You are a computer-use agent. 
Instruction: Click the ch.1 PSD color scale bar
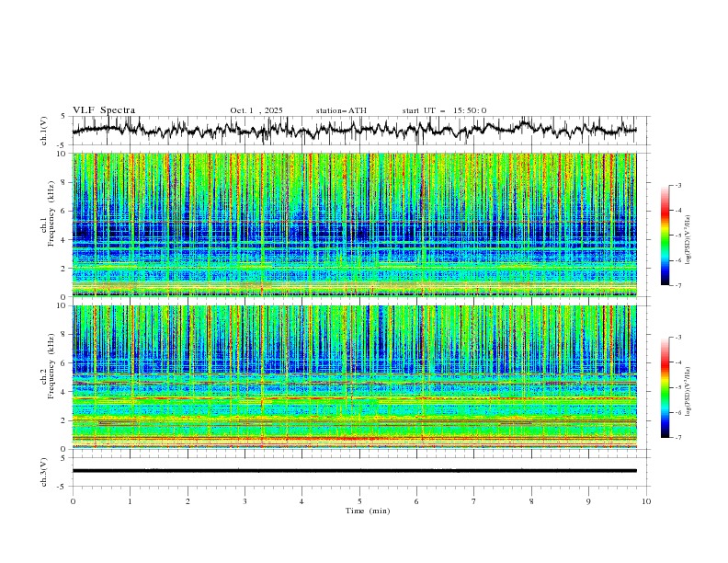665,235
